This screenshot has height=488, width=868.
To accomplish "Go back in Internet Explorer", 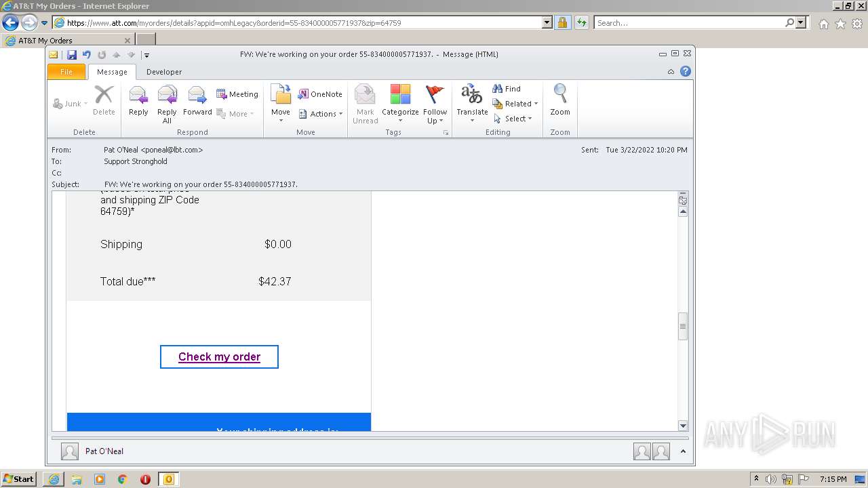I will pyautogui.click(x=10, y=22).
